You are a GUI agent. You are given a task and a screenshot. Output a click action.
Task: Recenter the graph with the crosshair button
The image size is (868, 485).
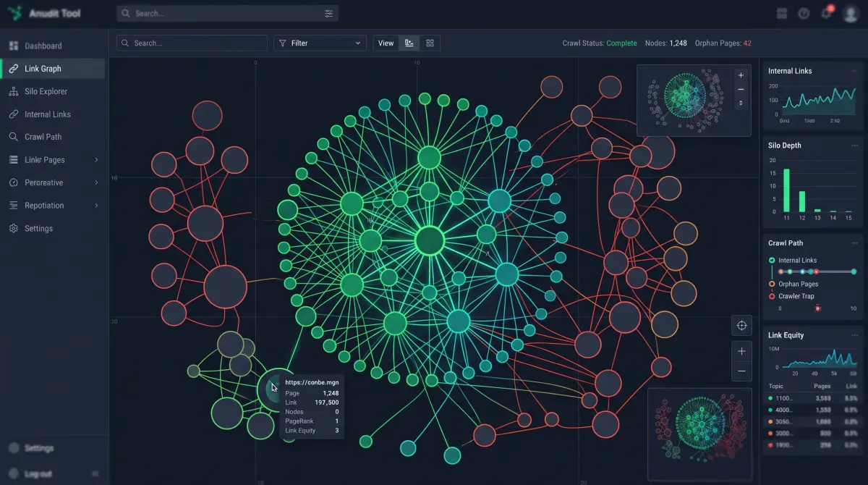pos(741,326)
